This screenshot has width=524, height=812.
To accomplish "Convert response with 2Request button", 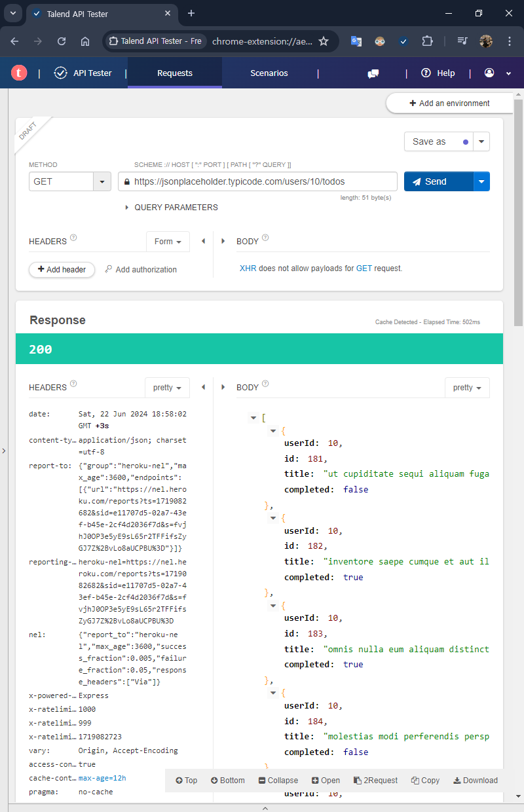I will [x=375, y=781].
